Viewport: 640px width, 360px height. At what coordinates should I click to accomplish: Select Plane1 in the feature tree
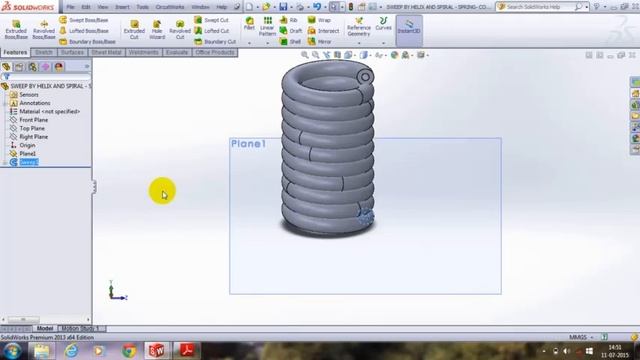click(27, 153)
